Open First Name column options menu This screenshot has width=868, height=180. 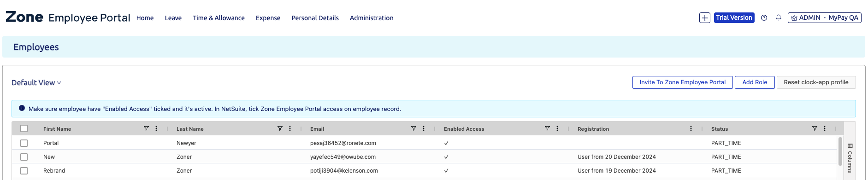tap(156, 128)
